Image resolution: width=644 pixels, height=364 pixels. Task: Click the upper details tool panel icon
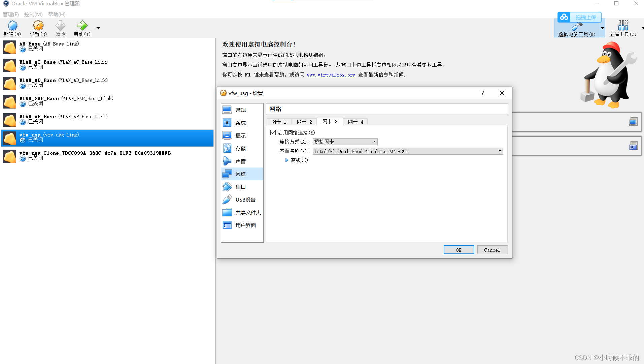click(633, 122)
